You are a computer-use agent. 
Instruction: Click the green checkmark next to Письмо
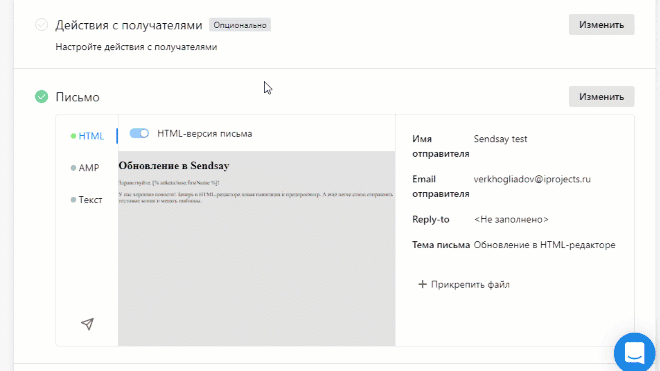pos(41,97)
